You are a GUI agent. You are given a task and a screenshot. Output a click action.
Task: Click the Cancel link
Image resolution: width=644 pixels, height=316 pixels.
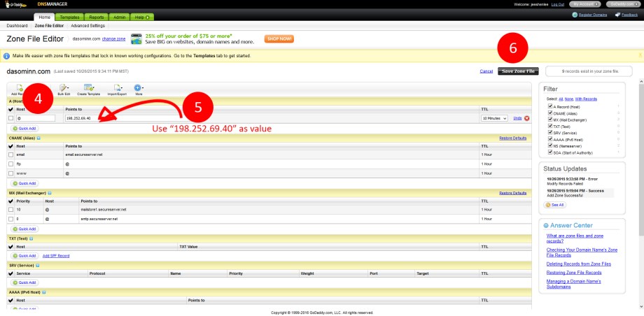486,71
